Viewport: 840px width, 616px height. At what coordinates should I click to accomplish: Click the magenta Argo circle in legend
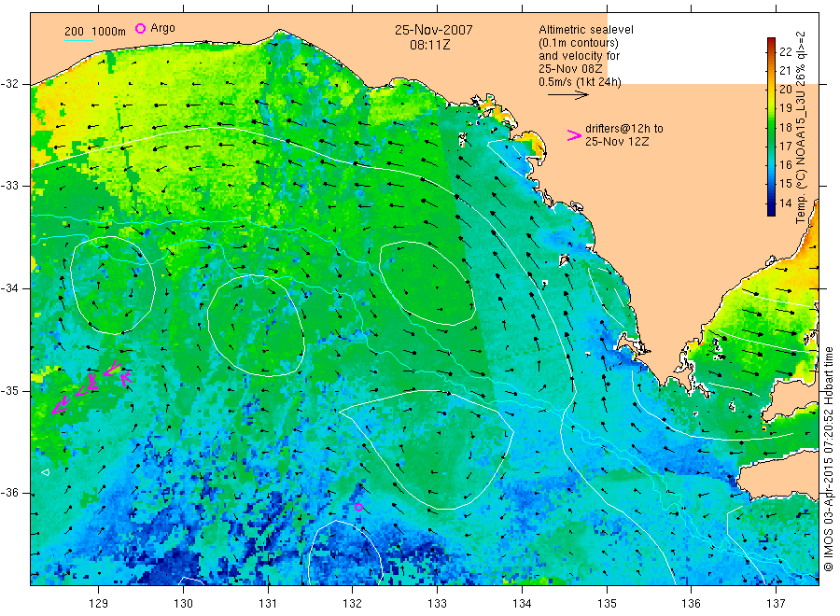click(x=140, y=28)
